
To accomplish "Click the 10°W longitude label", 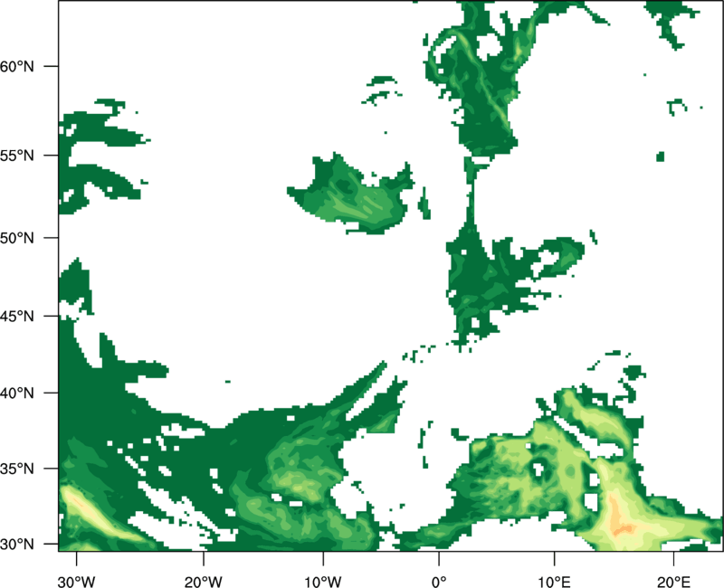I will point(323,582).
